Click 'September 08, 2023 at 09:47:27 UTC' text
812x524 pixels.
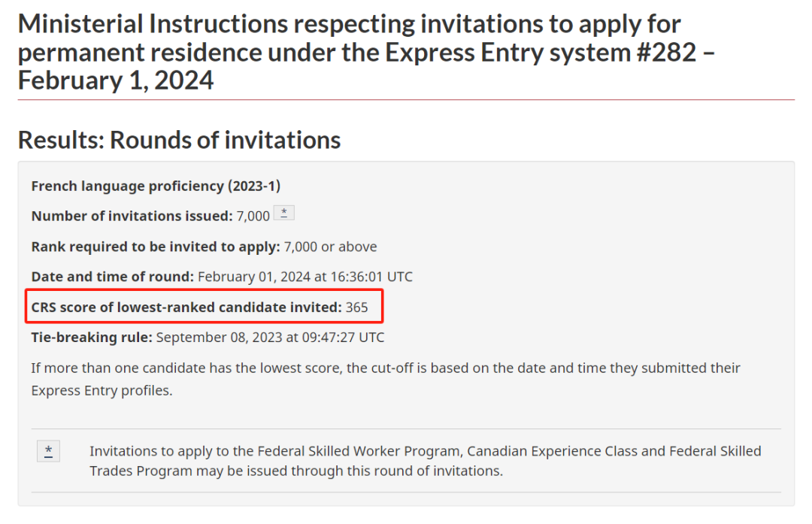tap(271, 337)
